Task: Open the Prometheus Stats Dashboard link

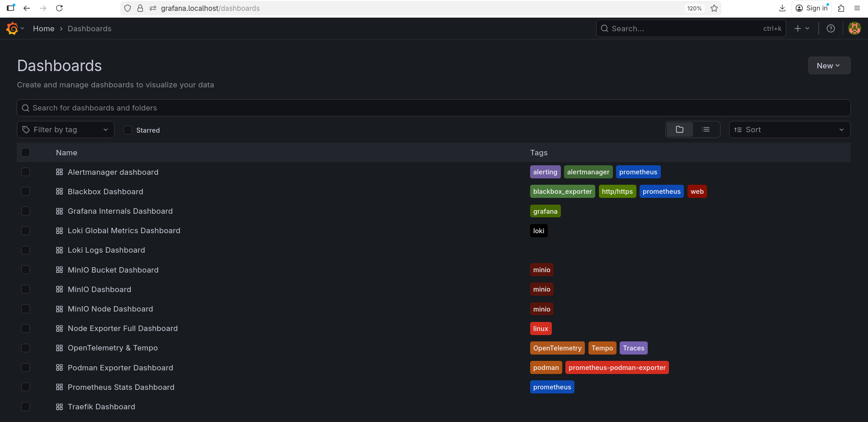Action: point(121,387)
